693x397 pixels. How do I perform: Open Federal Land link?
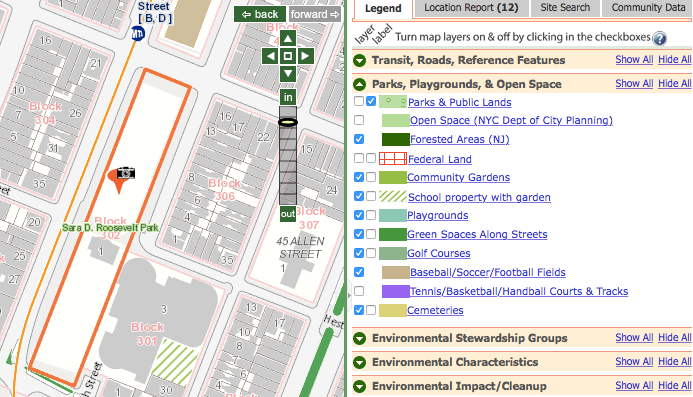[x=440, y=159]
